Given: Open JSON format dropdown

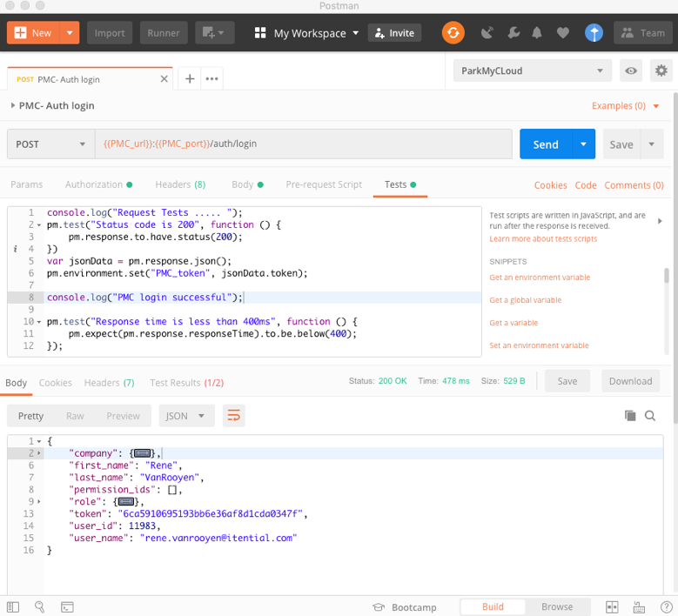Looking at the screenshot, I should point(187,416).
